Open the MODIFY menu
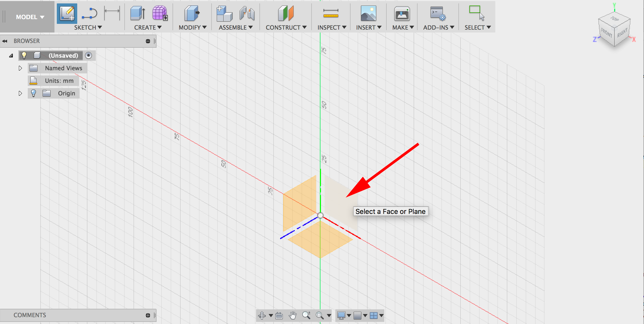This screenshot has width=644, height=324. pos(193,28)
